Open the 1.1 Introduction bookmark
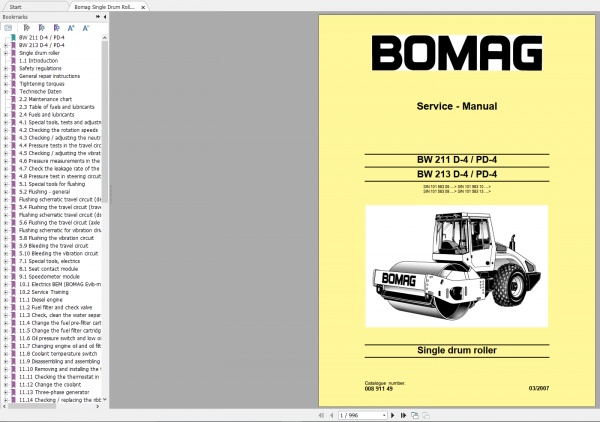 point(39,61)
